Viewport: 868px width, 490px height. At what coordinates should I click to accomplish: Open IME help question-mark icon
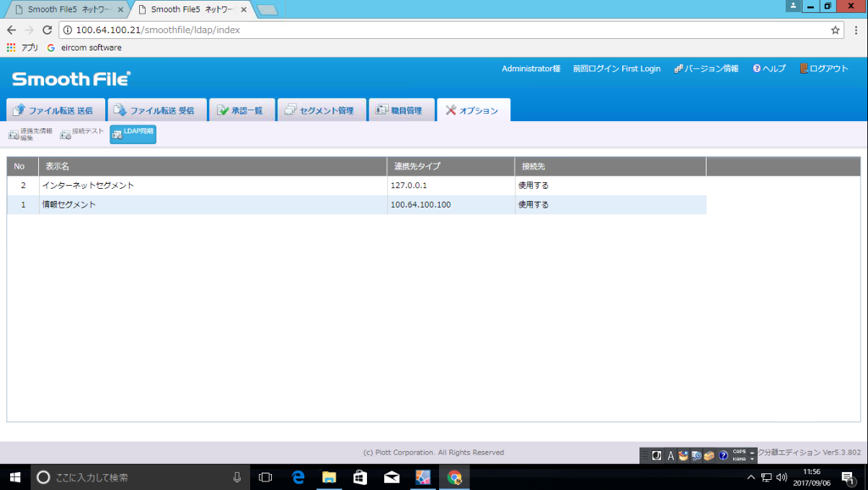pyautogui.click(x=723, y=456)
